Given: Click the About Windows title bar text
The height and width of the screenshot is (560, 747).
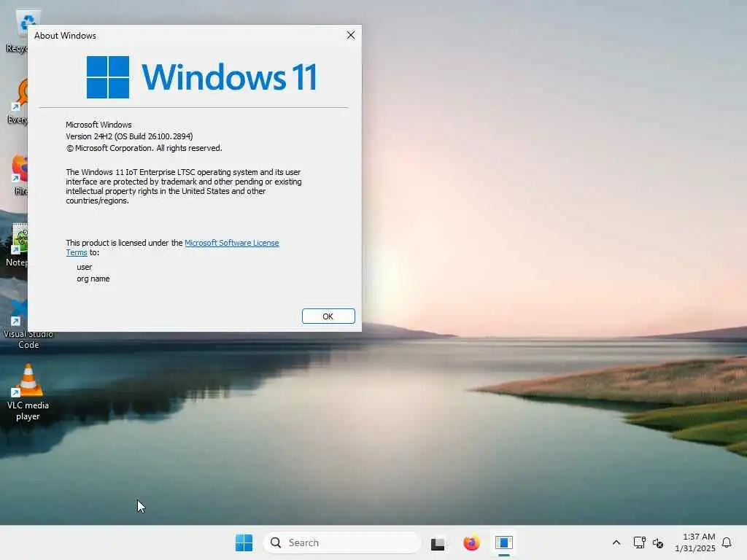Looking at the screenshot, I should 65,36.
